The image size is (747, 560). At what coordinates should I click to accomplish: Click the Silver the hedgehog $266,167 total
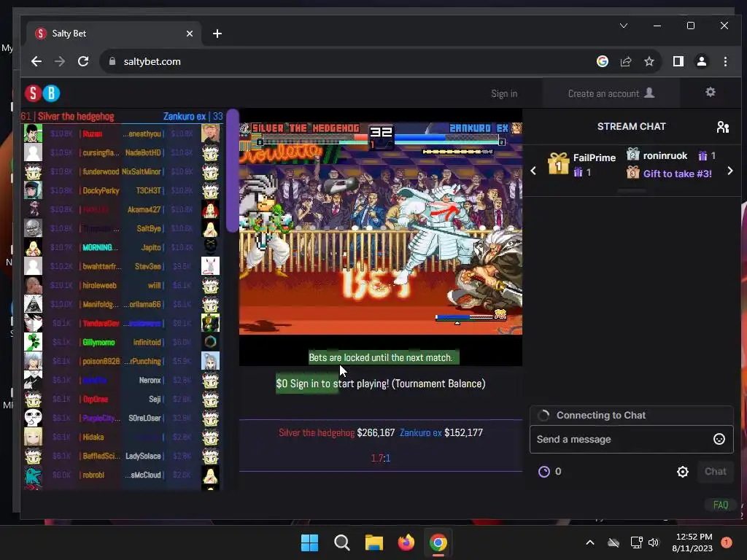(x=336, y=432)
